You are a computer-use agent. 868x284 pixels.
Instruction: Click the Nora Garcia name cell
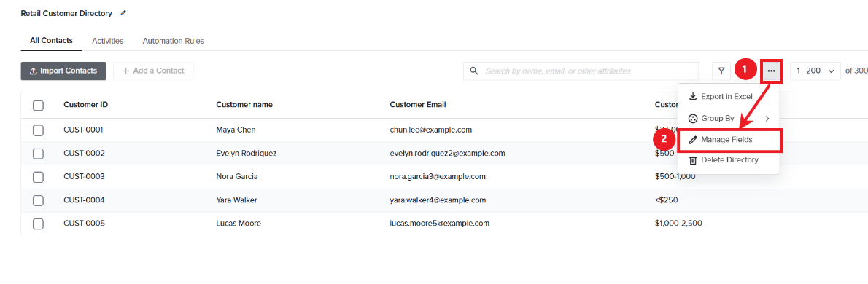pos(237,177)
